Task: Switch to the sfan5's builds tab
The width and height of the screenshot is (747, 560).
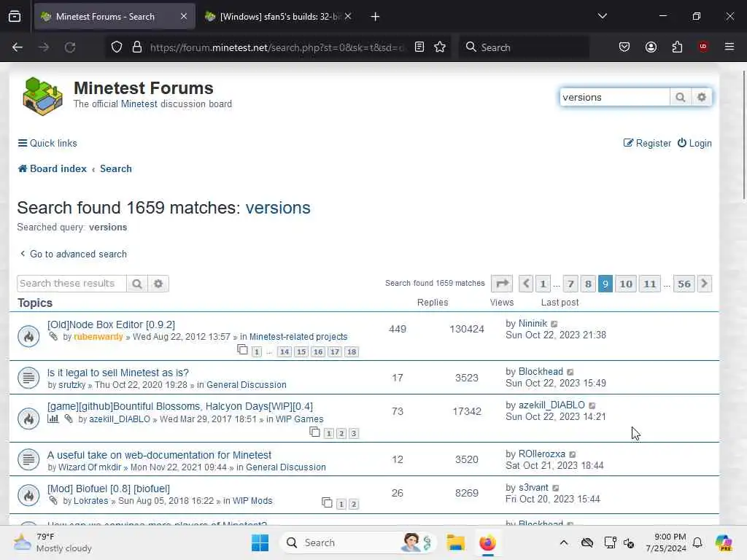Action: click(x=279, y=17)
